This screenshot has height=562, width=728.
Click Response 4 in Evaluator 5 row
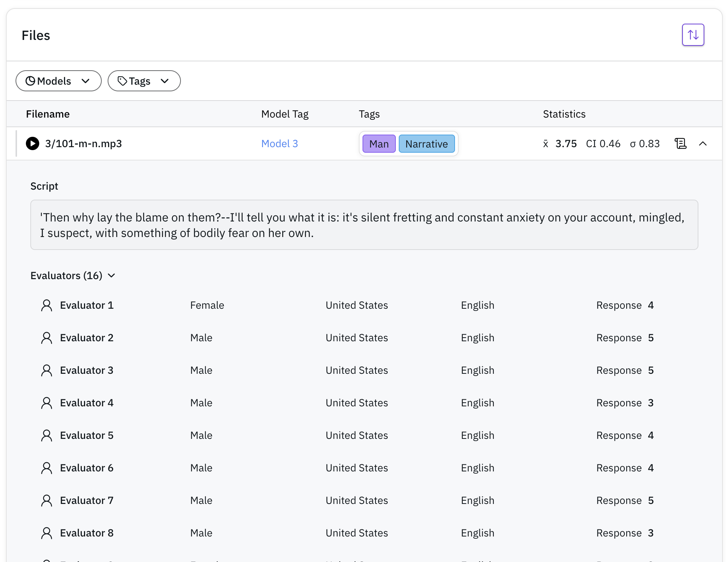(625, 435)
